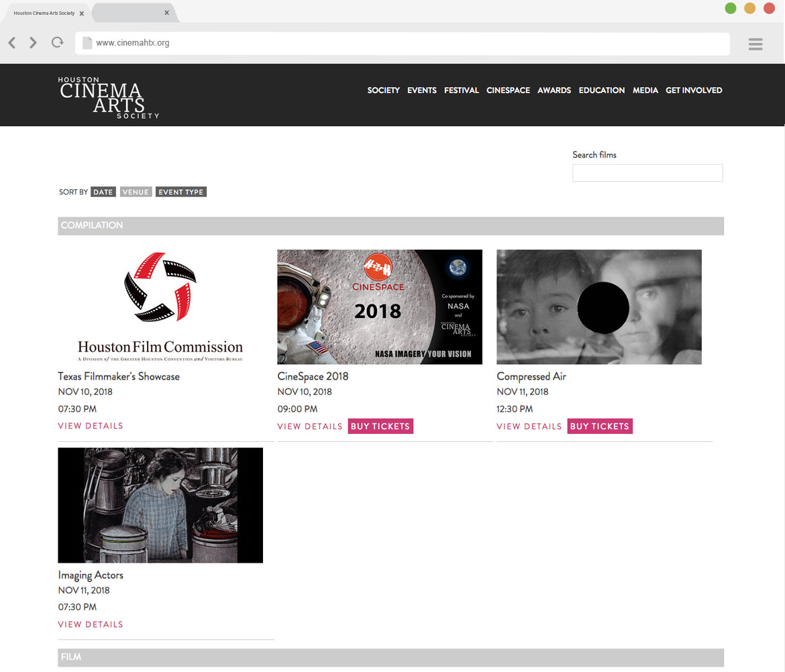The width and height of the screenshot is (785, 672).
Task: Open the Festival navigation menu
Action: (461, 91)
